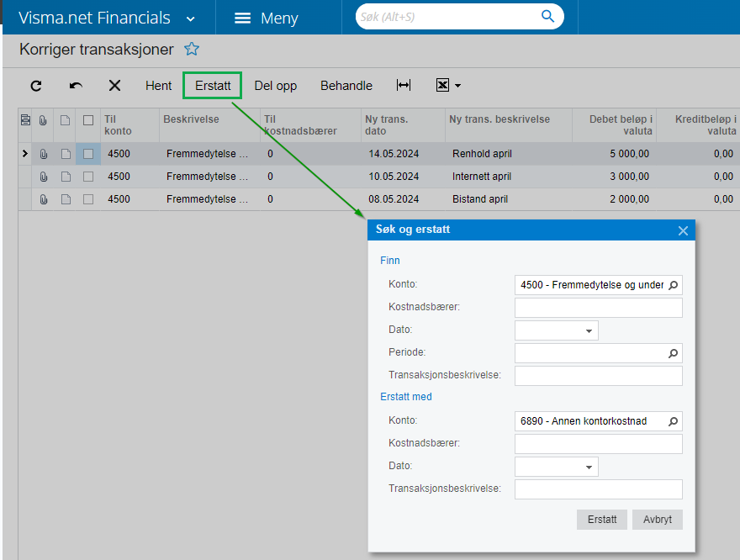Close the Søk og erstatt dialog

[x=683, y=230]
